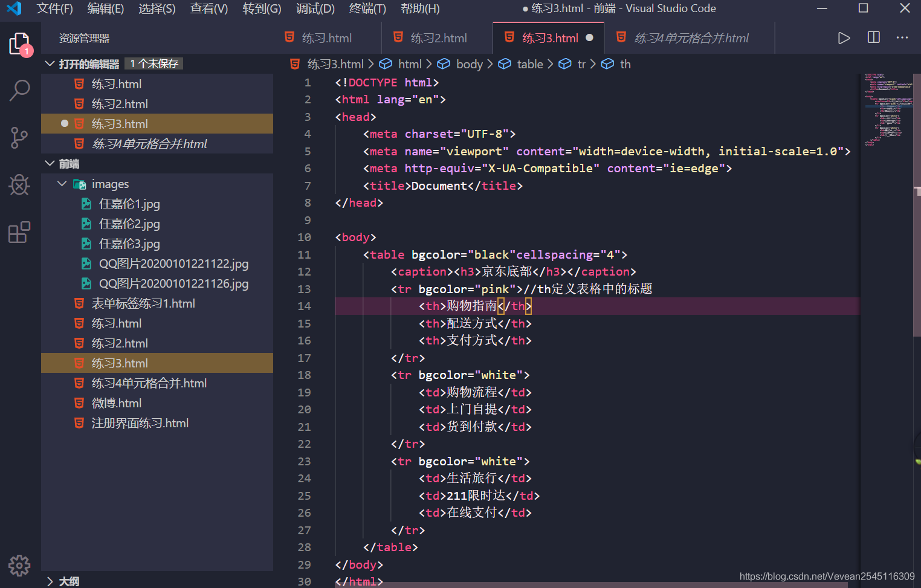Open 微博.html file
This screenshot has height=588, width=921.
[157, 402]
